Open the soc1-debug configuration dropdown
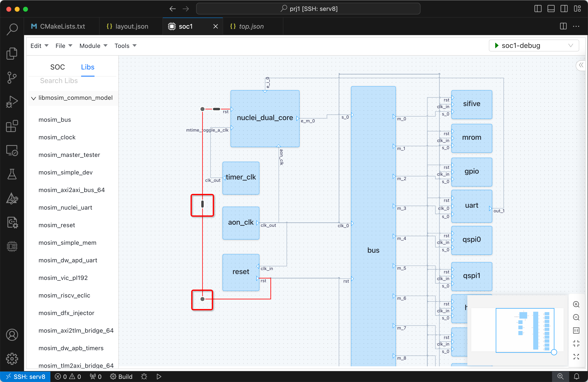 coord(534,45)
